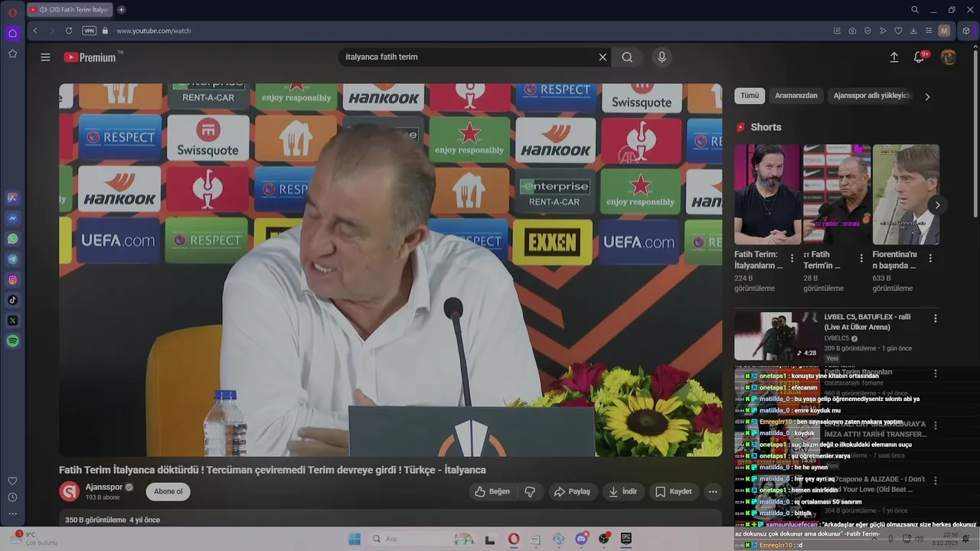The height and width of the screenshot is (551, 980).
Task: Open options for Fatih Terim: İtalyanların Short
Action: (x=792, y=259)
